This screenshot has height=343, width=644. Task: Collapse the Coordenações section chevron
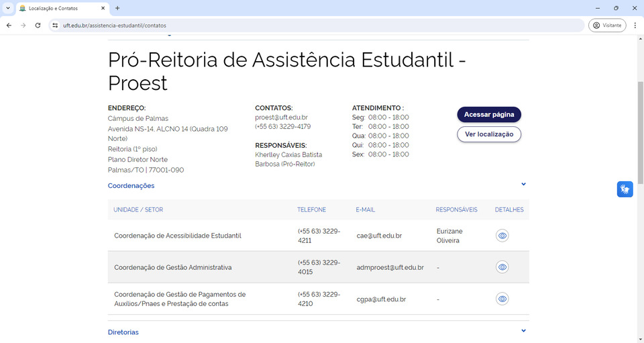click(x=523, y=185)
